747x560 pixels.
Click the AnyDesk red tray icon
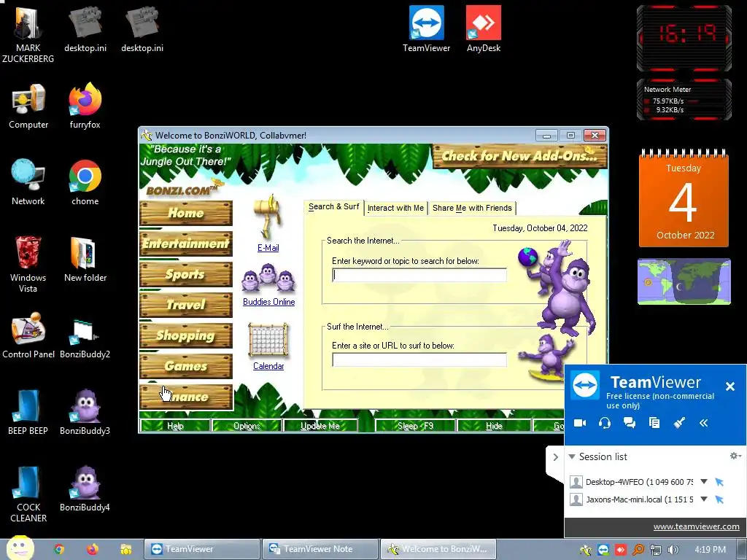click(x=620, y=550)
